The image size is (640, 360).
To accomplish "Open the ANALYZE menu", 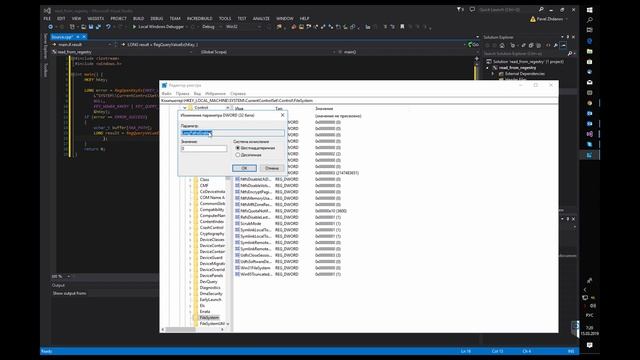I will 261,19.
